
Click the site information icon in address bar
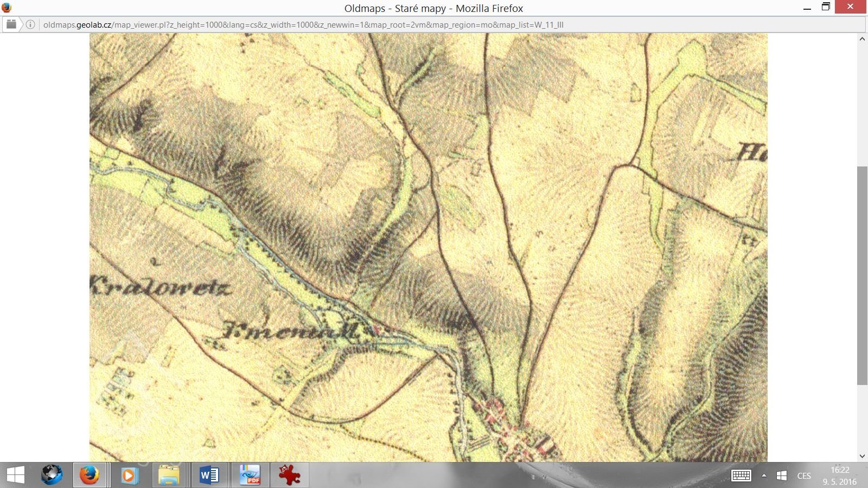tap(30, 24)
